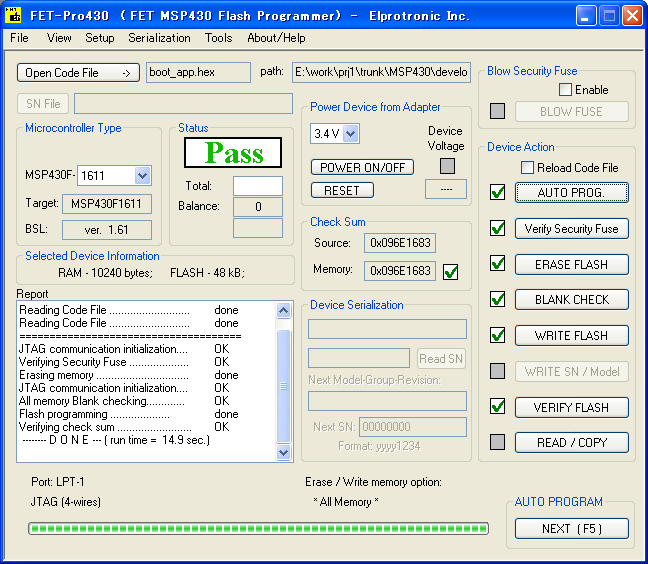
Task: Click the Total count field
Action: point(258,186)
